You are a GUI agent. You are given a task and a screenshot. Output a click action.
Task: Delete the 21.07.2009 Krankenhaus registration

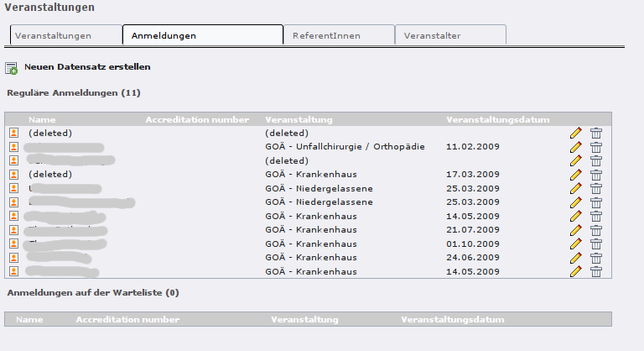(x=596, y=230)
